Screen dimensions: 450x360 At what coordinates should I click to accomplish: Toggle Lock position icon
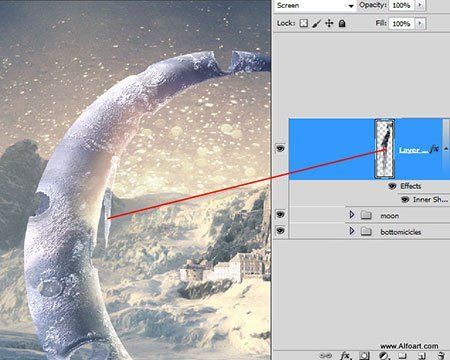coord(329,23)
